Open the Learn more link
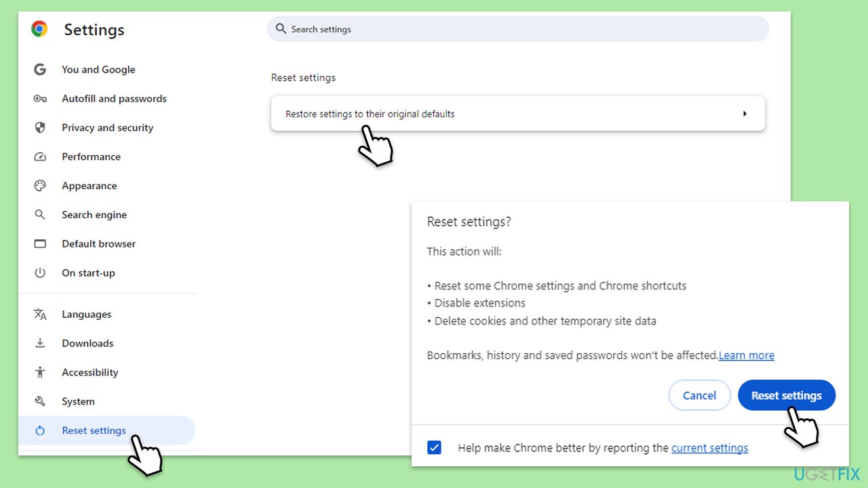This screenshot has width=868, height=488. point(746,355)
